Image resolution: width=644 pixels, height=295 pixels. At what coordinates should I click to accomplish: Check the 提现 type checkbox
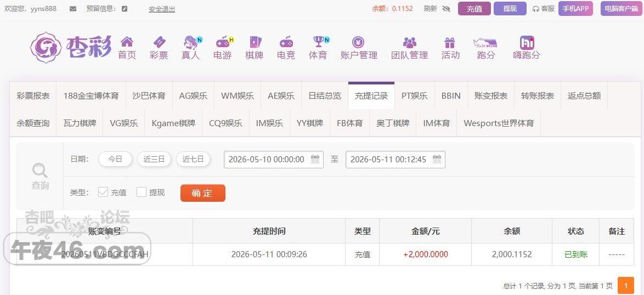142,191
